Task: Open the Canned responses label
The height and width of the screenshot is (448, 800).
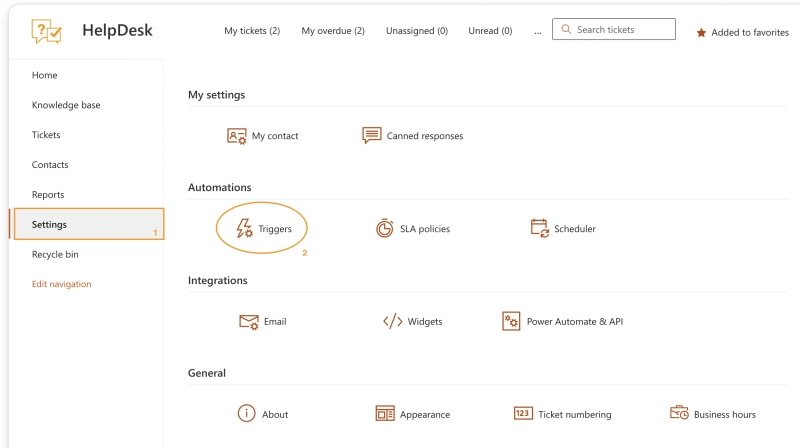Action: click(x=425, y=136)
